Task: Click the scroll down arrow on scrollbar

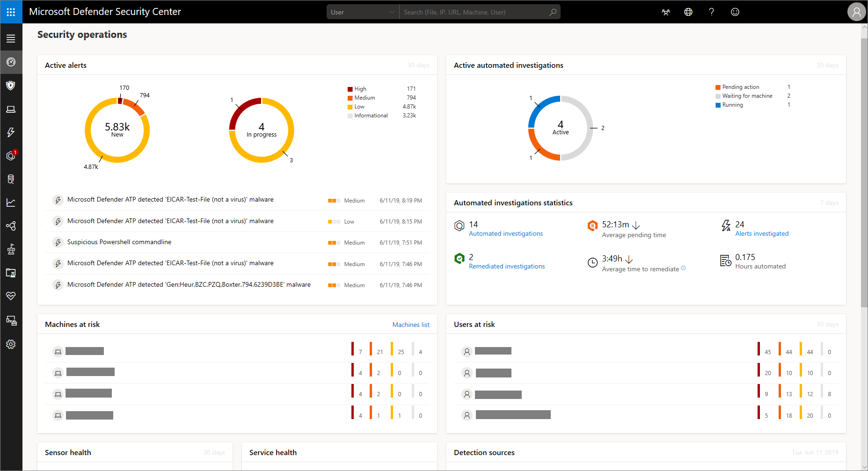Action: click(864, 467)
